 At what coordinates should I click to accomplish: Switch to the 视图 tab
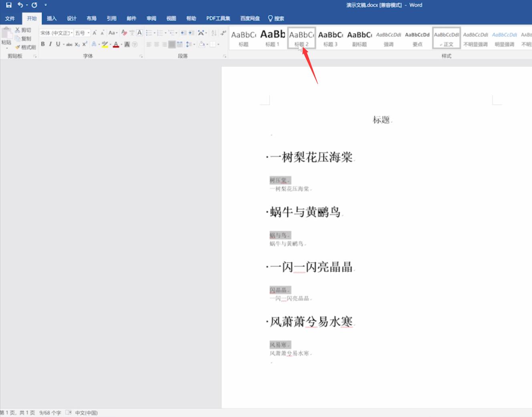tap(171, 18)
